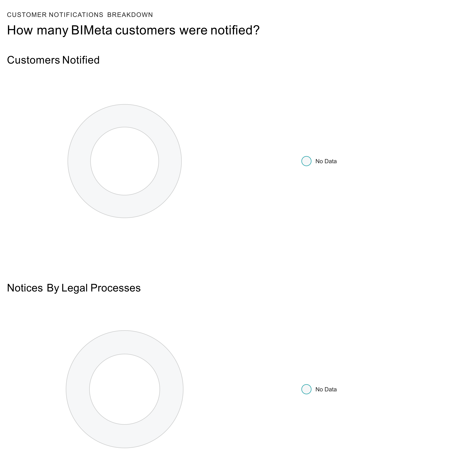The image size is (476, 463).
Task: Click NOTIFICATIONS in the top overline label
Action: pos(76,15)
